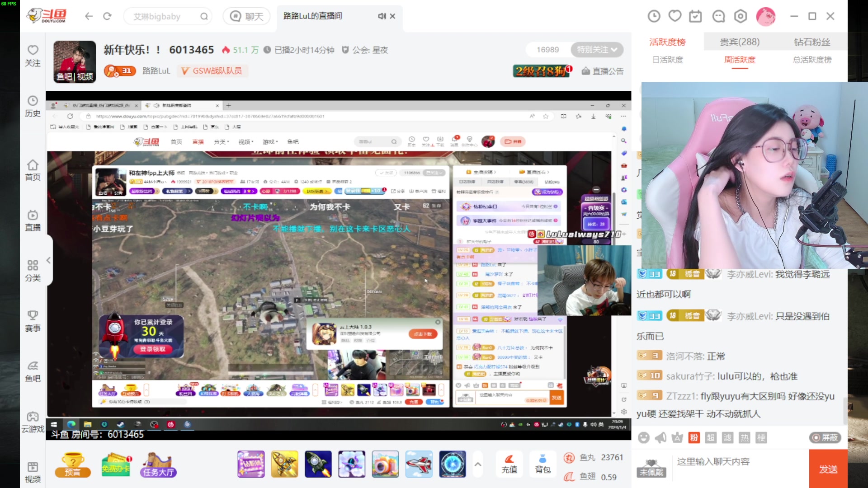Toggle the 粉 fan badge filter
The height and width of the screenshot is (488, 868).
click(694, 437)
